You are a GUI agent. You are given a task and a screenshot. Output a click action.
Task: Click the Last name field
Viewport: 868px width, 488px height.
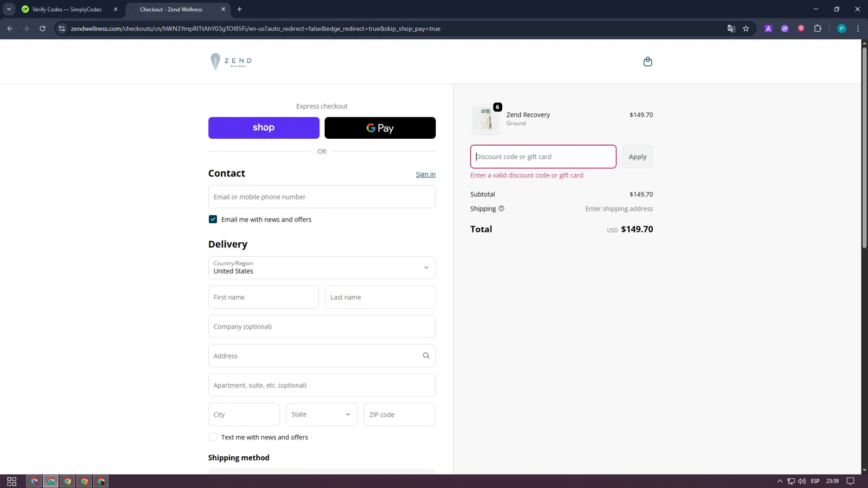click(x=380, y=297)
